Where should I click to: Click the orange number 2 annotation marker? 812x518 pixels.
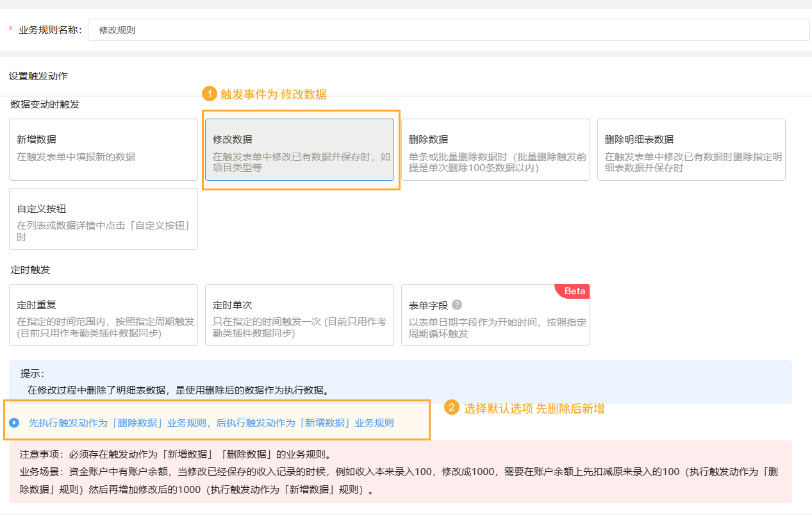452,408
